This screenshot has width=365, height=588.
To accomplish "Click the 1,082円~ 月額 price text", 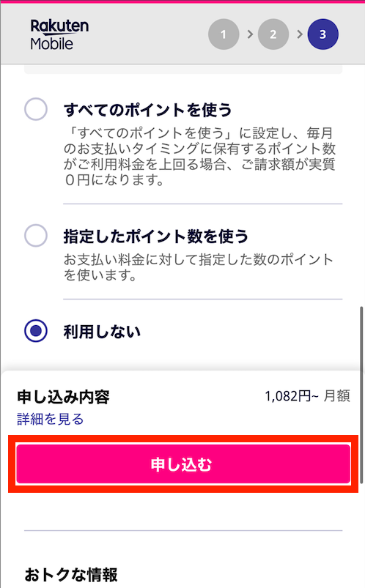I will [307, 395].
